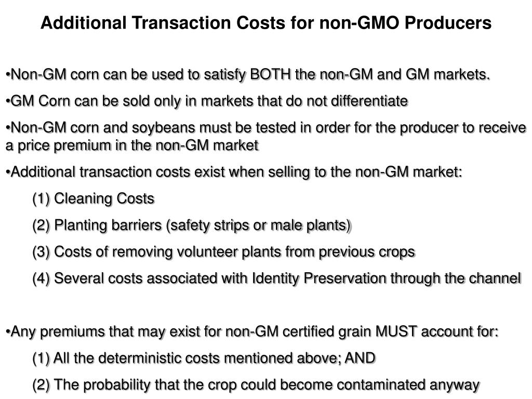The height and width of the screenshot is (399, 532).
Task: Click 'a price premium in the non-GM market' line
Action: coord(132,145)
